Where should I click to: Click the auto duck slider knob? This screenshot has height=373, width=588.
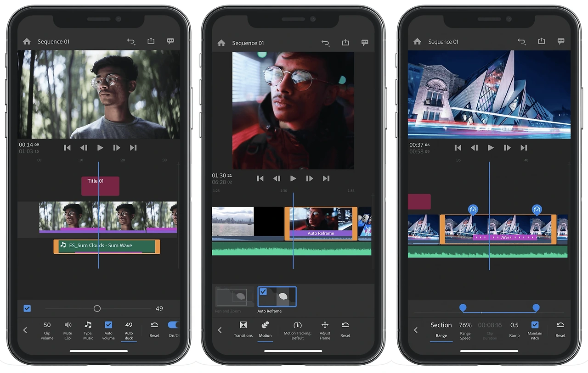(x=97, y=309)
